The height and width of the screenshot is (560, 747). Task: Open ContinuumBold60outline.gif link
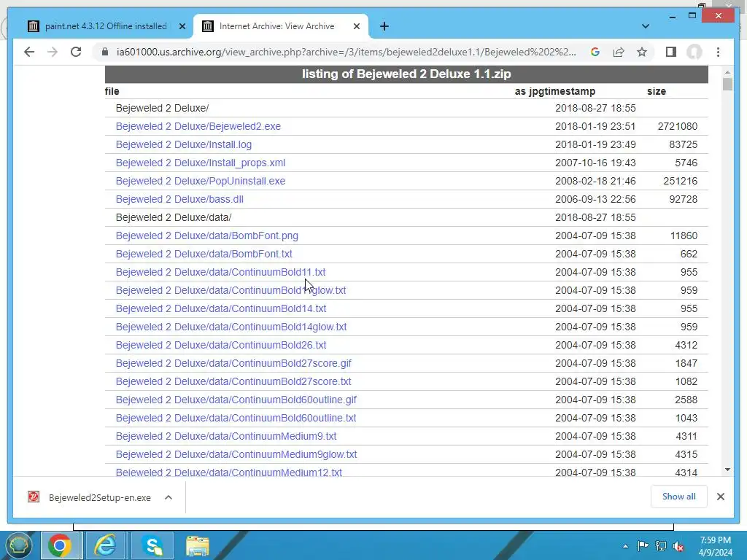236,400
